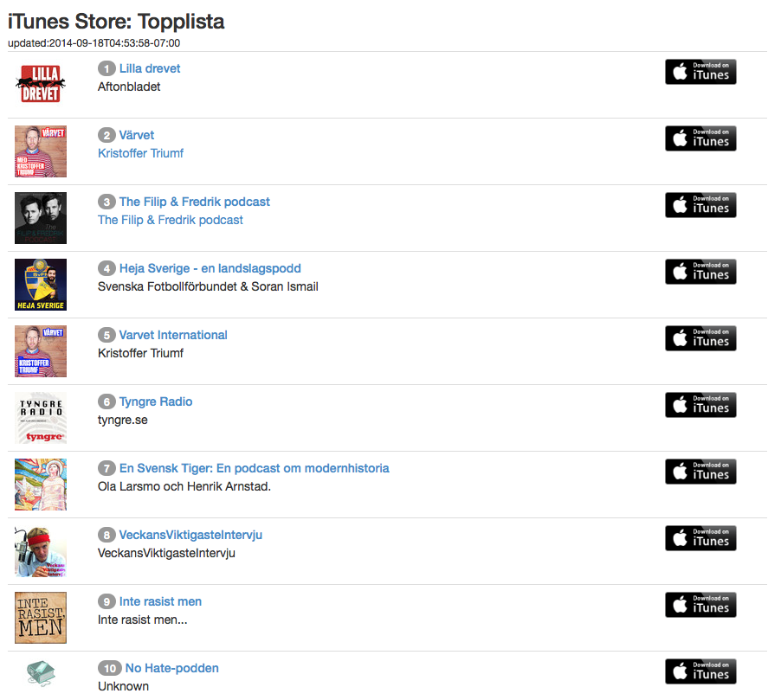The image size is (768, 700).
Task: Open the Varvet International title link
Action: tap(173, 335)
